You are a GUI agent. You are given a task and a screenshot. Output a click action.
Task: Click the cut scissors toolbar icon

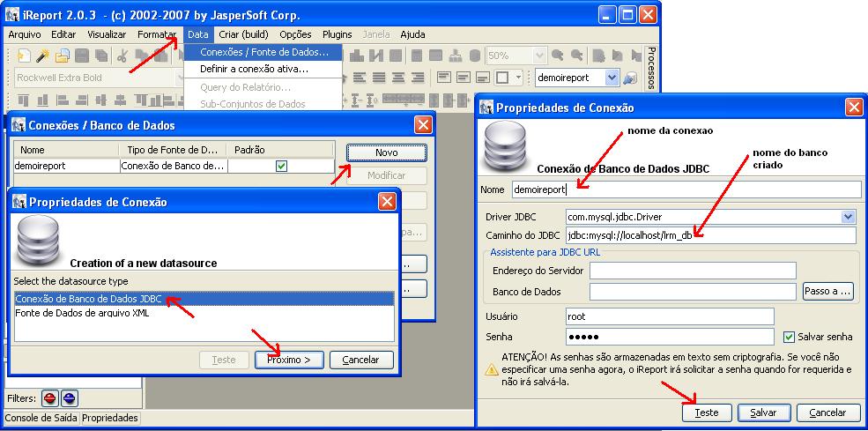coord(122,56)
